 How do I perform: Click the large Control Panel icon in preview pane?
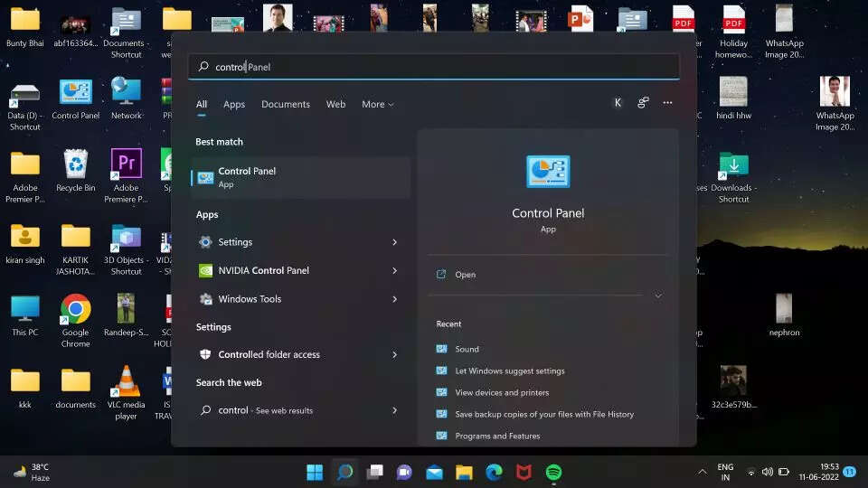(x=548, y=172)
